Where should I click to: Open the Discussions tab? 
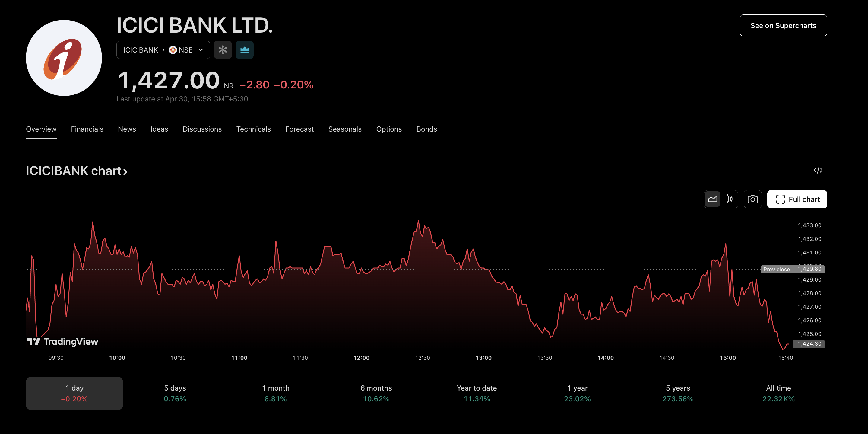point(202,129)
